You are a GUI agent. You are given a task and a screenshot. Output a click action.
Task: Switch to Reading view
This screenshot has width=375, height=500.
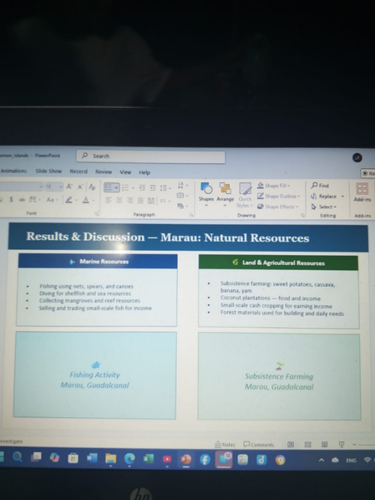[x=324, y=444]
